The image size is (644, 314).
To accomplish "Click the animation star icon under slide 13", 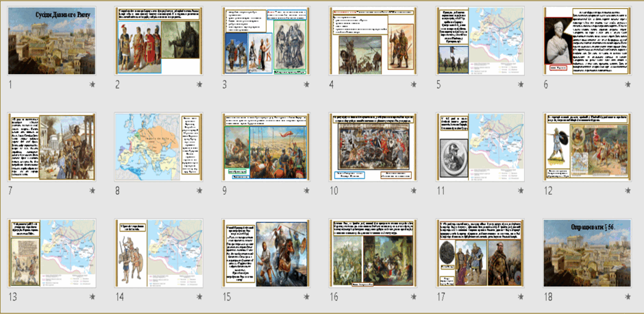I will pos(92,297).
